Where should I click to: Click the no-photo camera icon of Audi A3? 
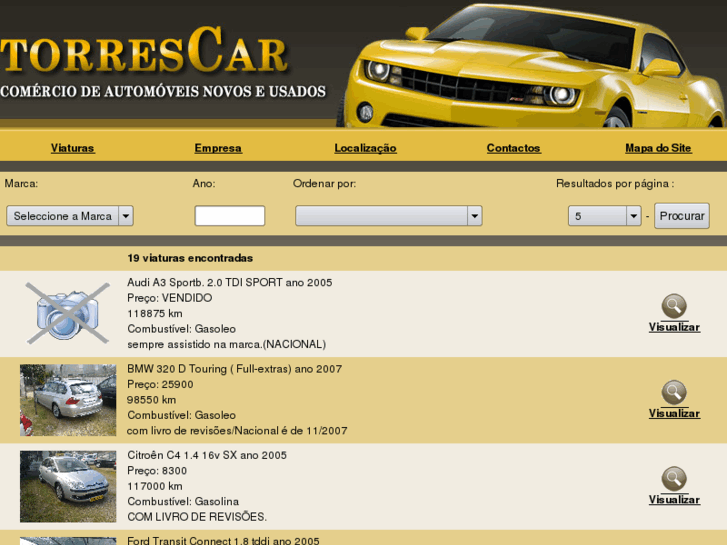pos(68,313)
